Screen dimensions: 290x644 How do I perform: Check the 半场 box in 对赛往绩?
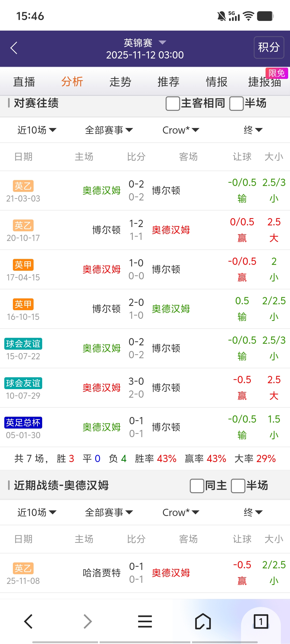click(x=237, y=104)
